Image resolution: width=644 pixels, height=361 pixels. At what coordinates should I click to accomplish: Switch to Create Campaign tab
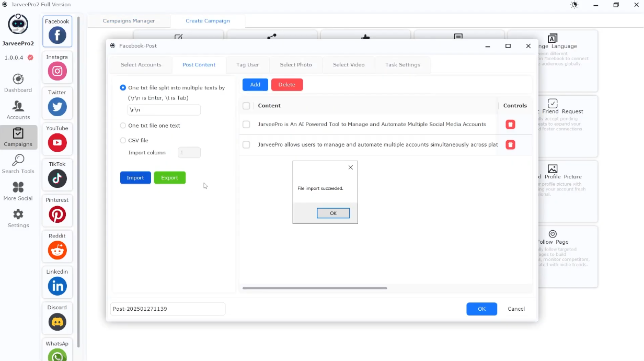[x=208, y=21]
